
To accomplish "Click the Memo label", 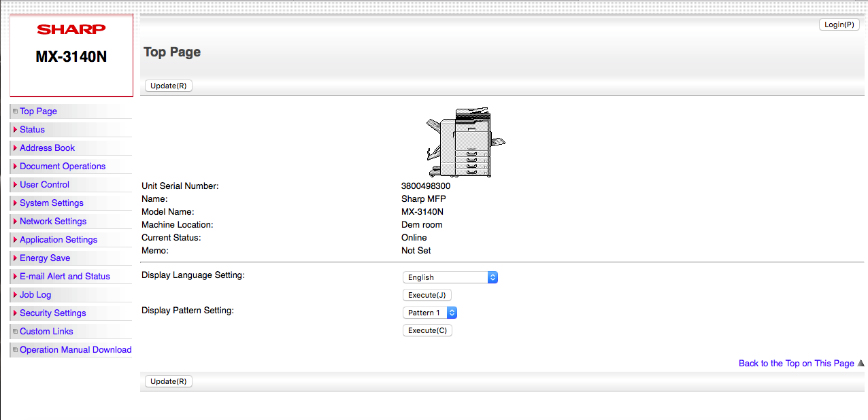I will point(154,250).
